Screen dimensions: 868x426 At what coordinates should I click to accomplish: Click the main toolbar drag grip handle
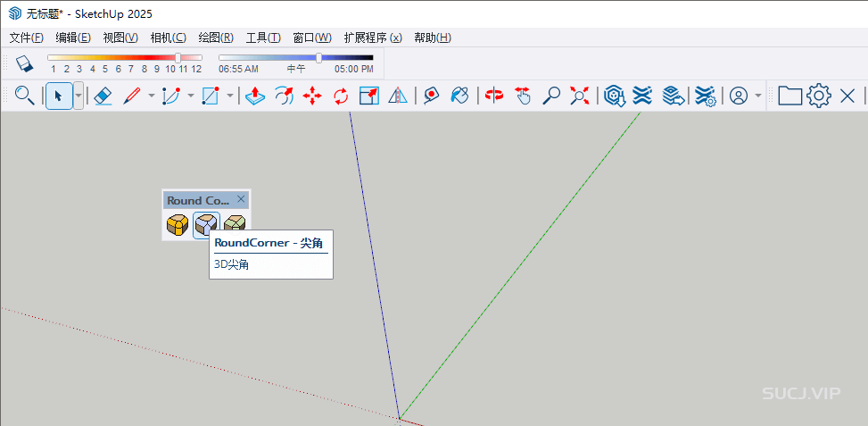click(x=6, y=96)
